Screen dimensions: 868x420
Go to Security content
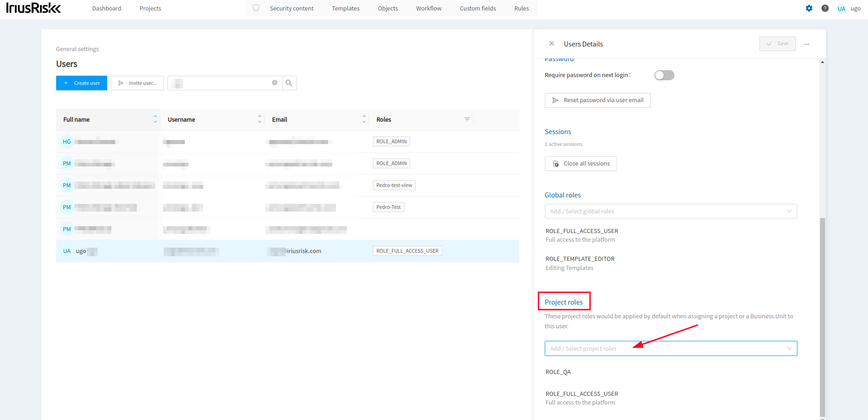292,8
